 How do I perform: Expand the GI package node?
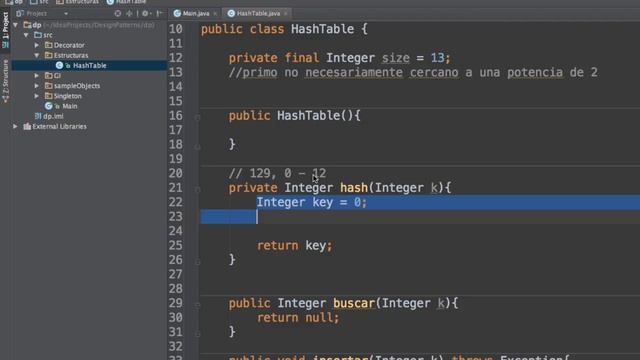coord(37,76)
